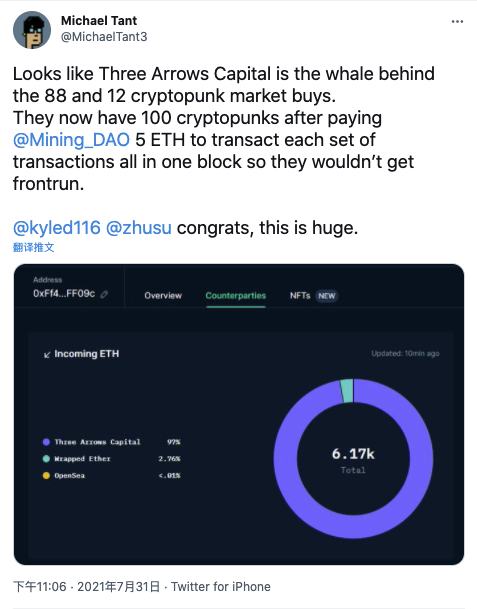Click Michael Tant's profile avatar

32,30
